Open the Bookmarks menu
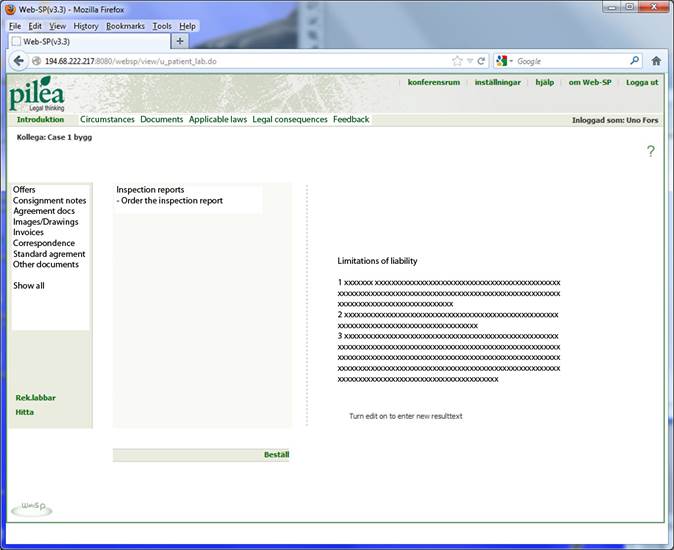The height and width of the screenshot is (550, 674). click(125, 26)
